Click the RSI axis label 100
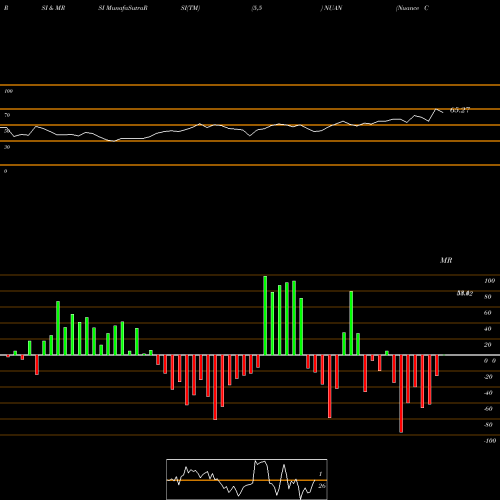The width and height of the screenshot is (500, 500). [9, 91]
